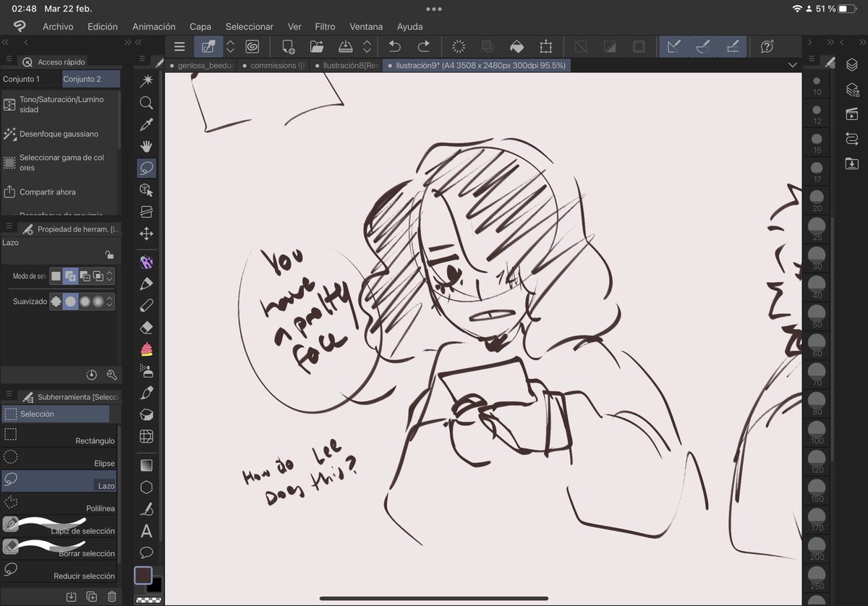Image resolution: width=868 pixels, height=606 pixels.
Task: Apply Desenfoque gaussiano from quick access
Action: 59,134
